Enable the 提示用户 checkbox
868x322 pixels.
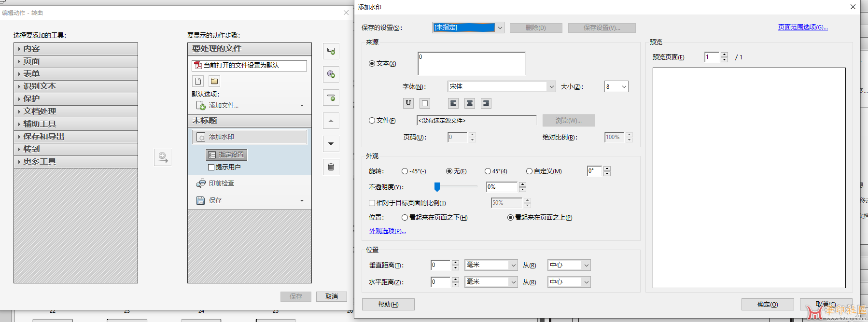tap(211, 167)
